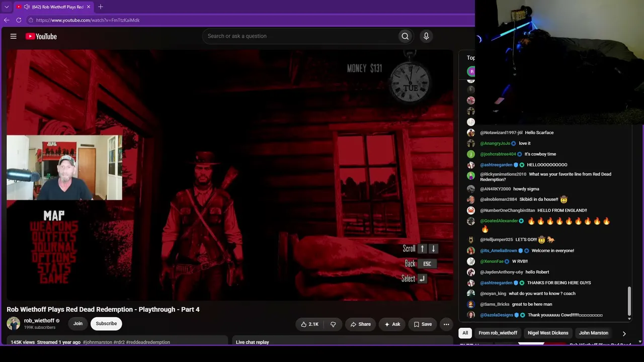The image size is (644, 362).
Task: Focus the Search or ask a question box
Action: [x=300, y=36]
